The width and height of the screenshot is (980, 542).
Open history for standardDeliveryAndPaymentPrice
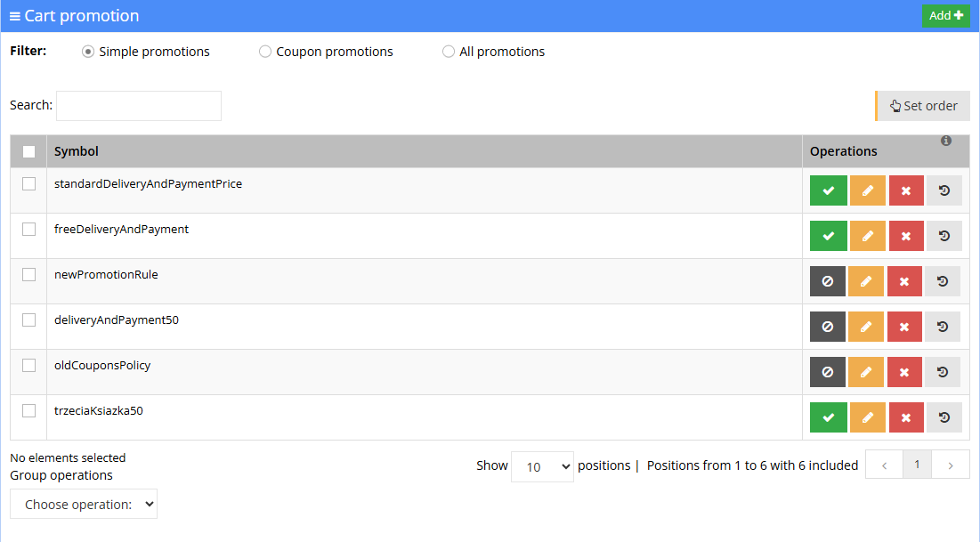[944, 190]
